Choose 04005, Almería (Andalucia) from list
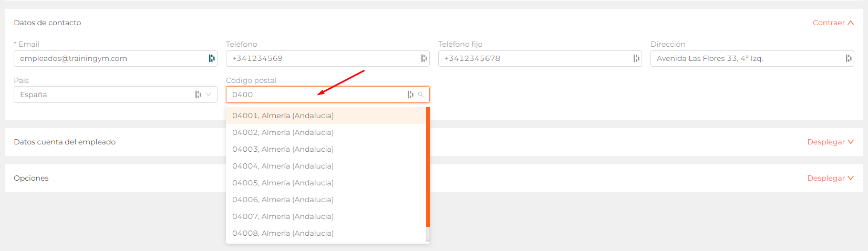 (326, 183)
